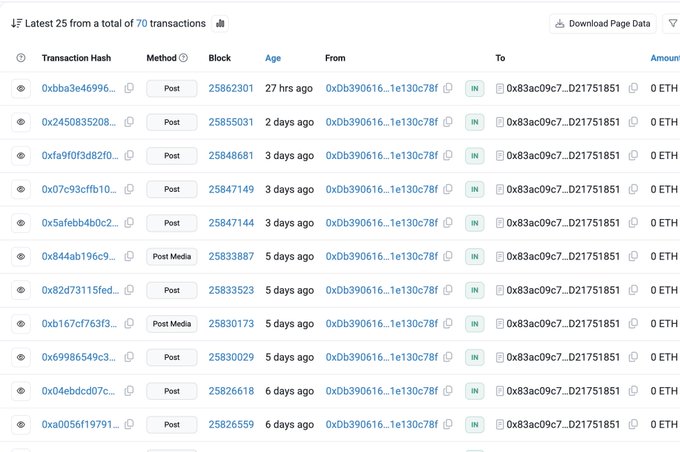Preview transaction 0x5afebb4b0c2 with eye icon
The height and width of the screenshot is (452, 680).
(21, 223)
